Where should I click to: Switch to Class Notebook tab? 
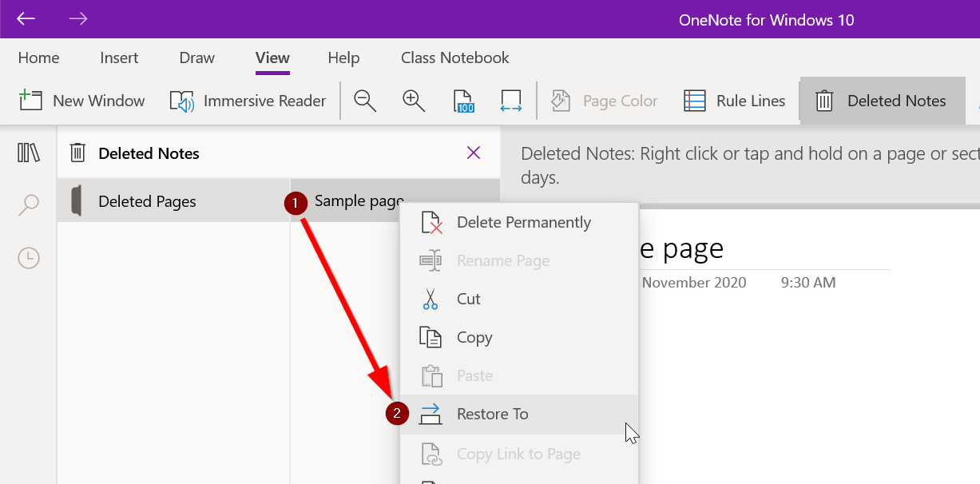(455, 58)
